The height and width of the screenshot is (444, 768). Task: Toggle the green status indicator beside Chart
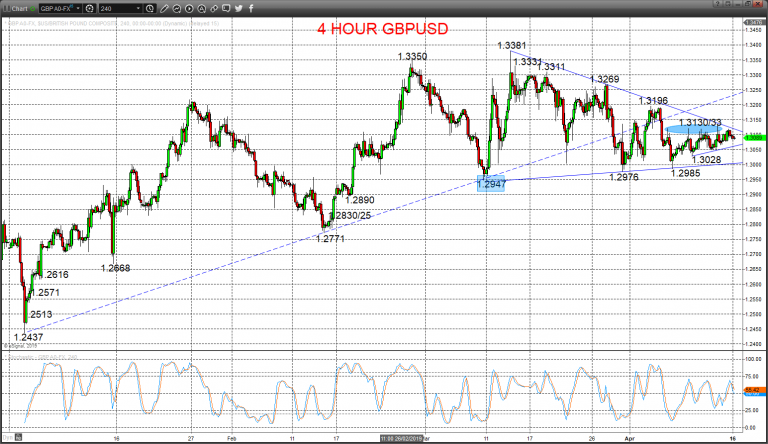32,9
